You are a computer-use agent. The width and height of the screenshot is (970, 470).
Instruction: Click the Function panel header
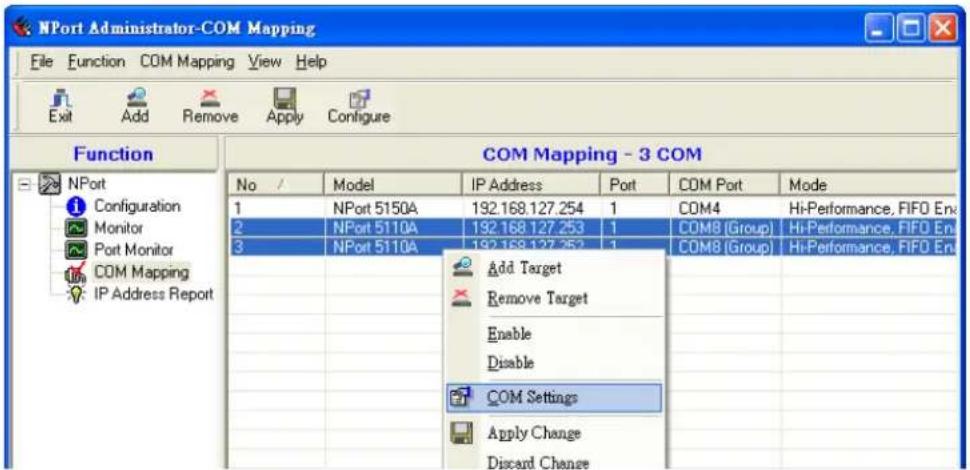113,154
